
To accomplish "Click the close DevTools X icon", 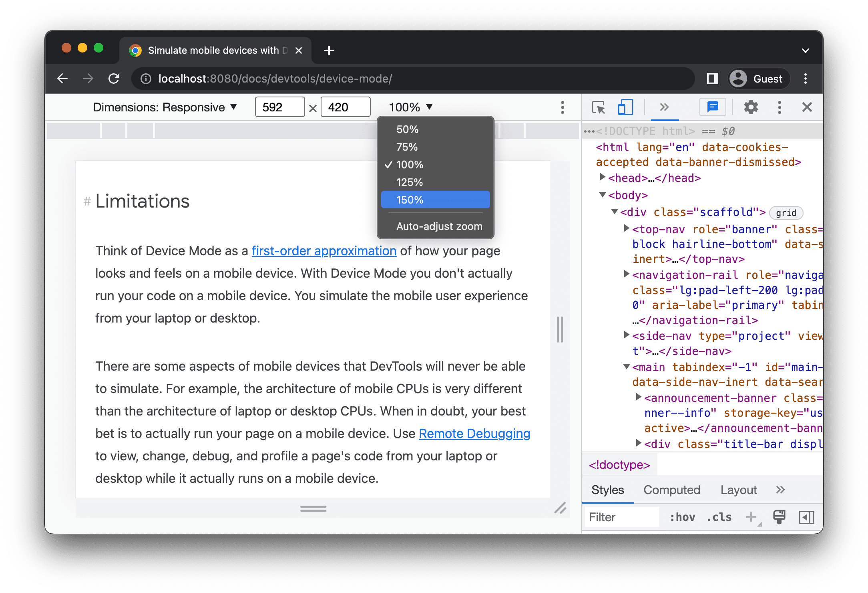I will (x=807, y=108).
